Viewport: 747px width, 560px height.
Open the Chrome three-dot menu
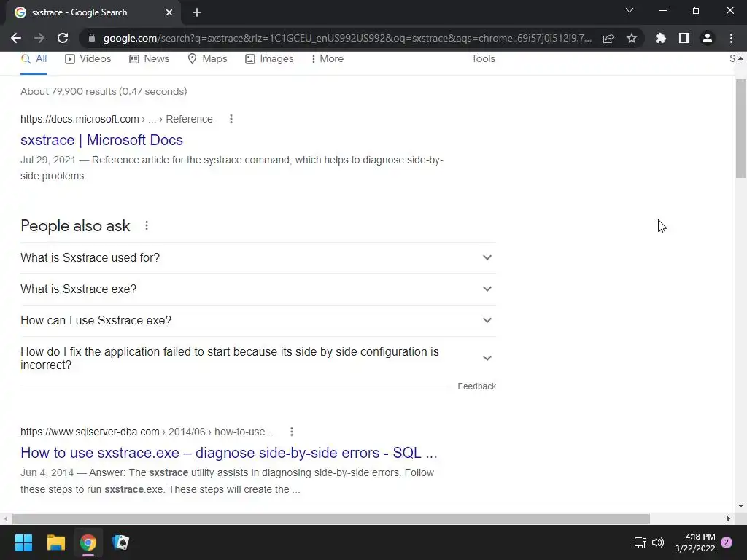coord(731,38)
